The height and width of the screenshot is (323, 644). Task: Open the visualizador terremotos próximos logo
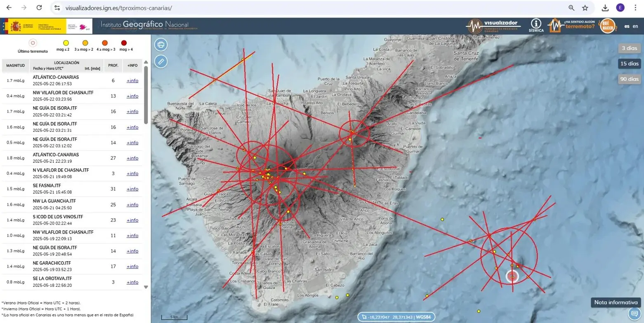click(493, 26)
